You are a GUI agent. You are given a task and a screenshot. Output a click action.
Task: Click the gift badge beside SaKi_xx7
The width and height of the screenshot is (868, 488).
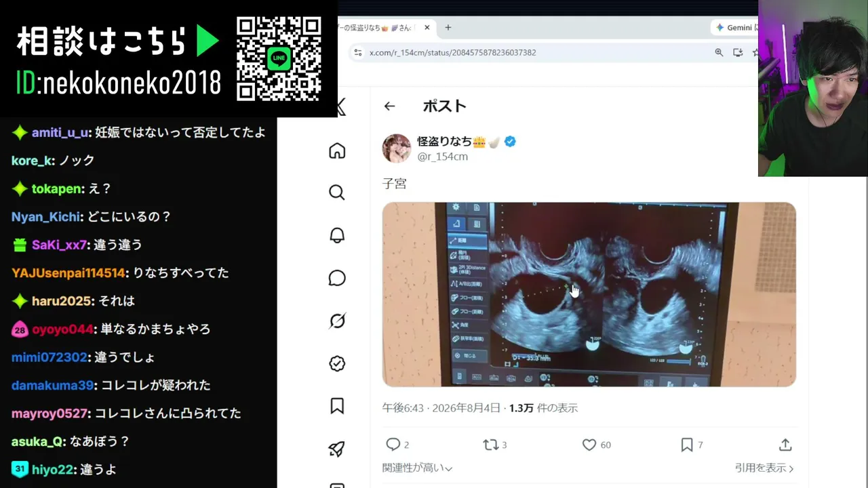[x=20, y=245]
